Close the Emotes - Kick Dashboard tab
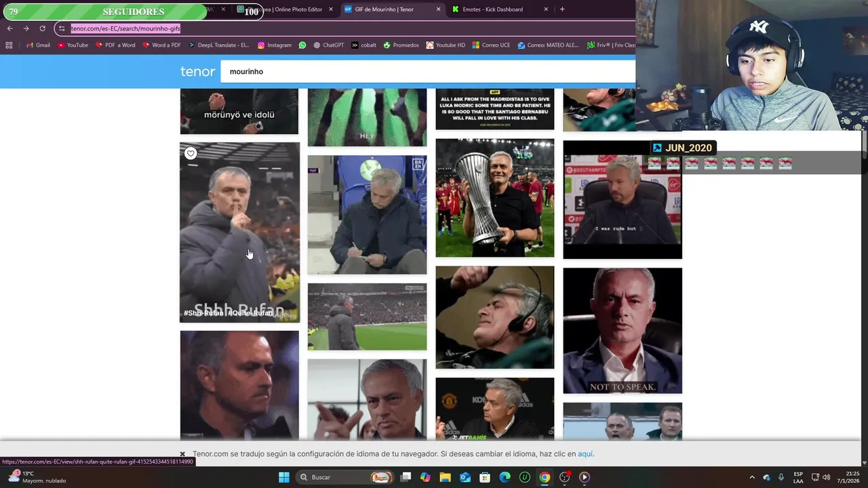868x488 pixels. click(x=546, y=9)
